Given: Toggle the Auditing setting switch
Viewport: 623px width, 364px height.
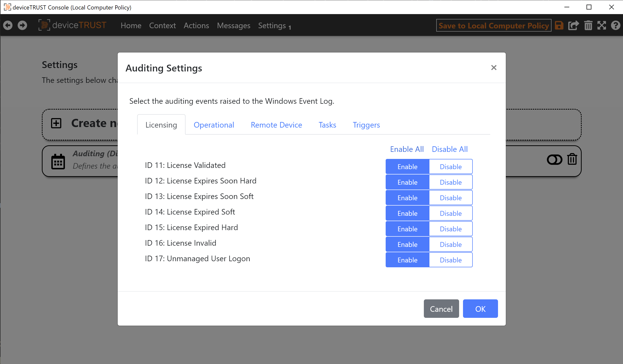Looking at the screenshot, I should pyautogui.click(x=554, y=159).
